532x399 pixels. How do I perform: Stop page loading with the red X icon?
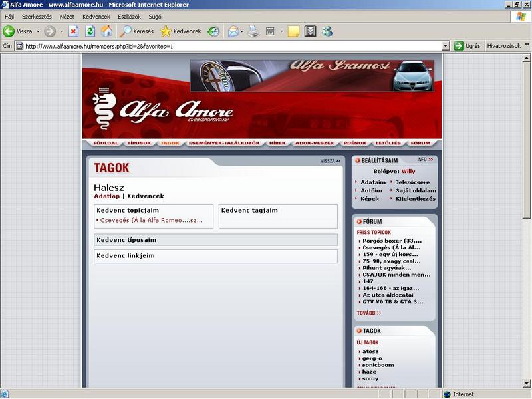[73, 31]
